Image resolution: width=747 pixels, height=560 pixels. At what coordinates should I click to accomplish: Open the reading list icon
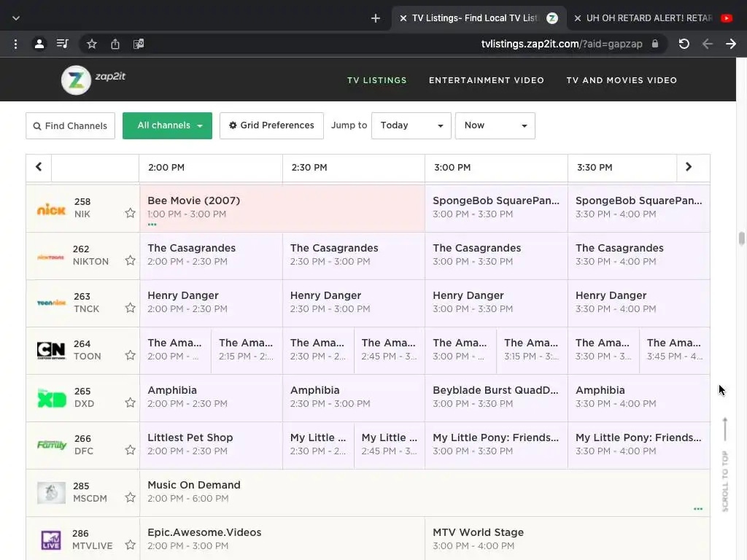tap(63, 44)
